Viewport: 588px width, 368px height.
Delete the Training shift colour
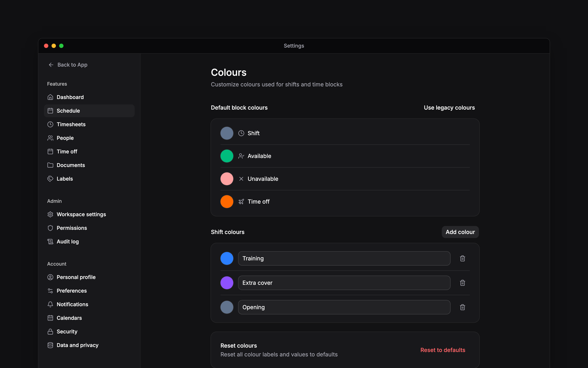click(463, 258)
